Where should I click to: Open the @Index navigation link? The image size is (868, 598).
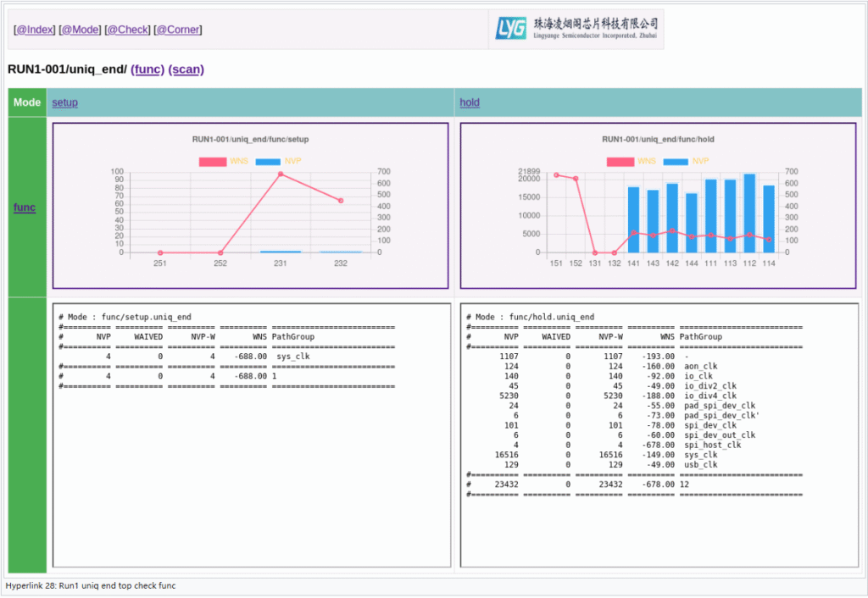(x=35, y=30)
